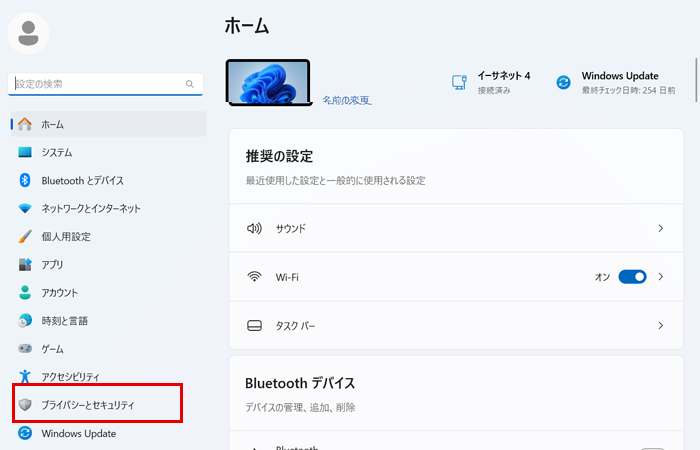Open ゲーム category
The image size is (700, 450).
click(108, 348)
